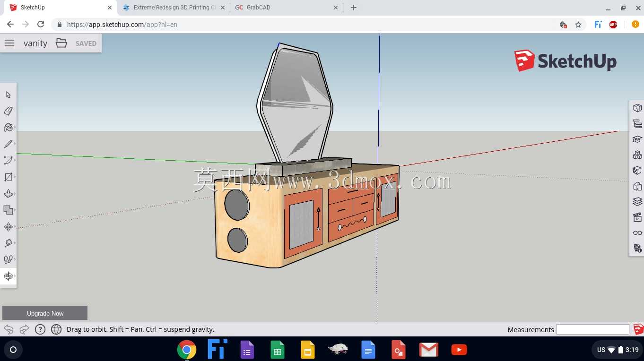Open the blocked cookies indicator
The height and width of the screenshot is (361, 644).
click(x=563, y=25)
